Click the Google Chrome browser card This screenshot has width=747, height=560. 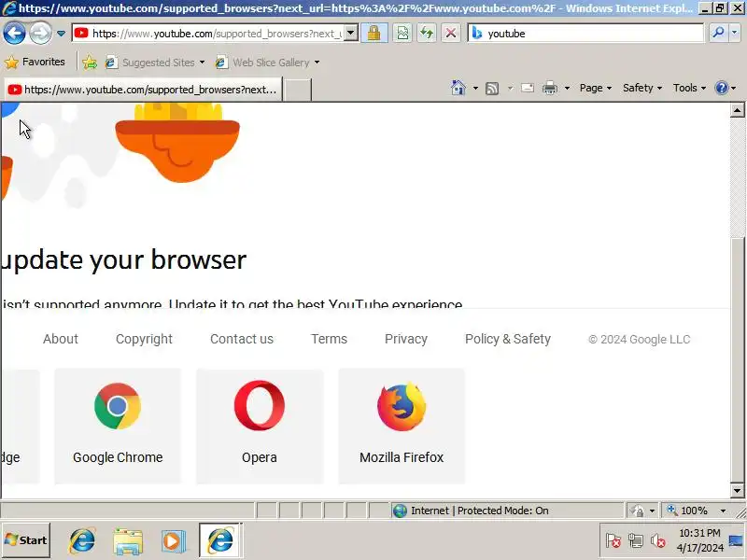118,427
